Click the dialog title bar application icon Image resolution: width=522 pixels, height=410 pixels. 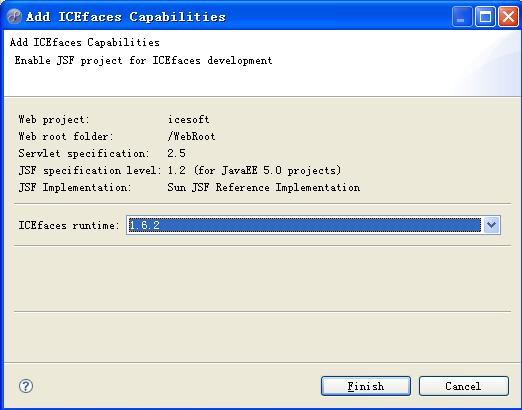pos(14,17)
